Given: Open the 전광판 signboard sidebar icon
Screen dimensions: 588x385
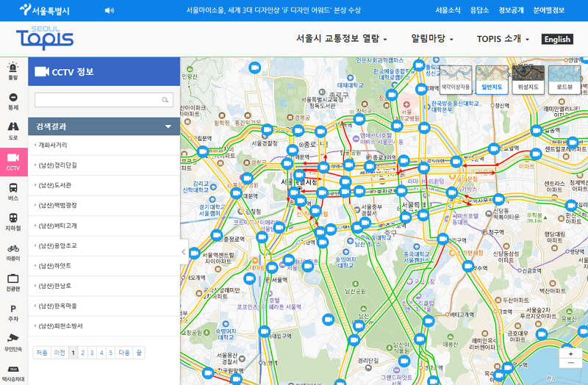Looking at the screenshot, I should [13, 283].
